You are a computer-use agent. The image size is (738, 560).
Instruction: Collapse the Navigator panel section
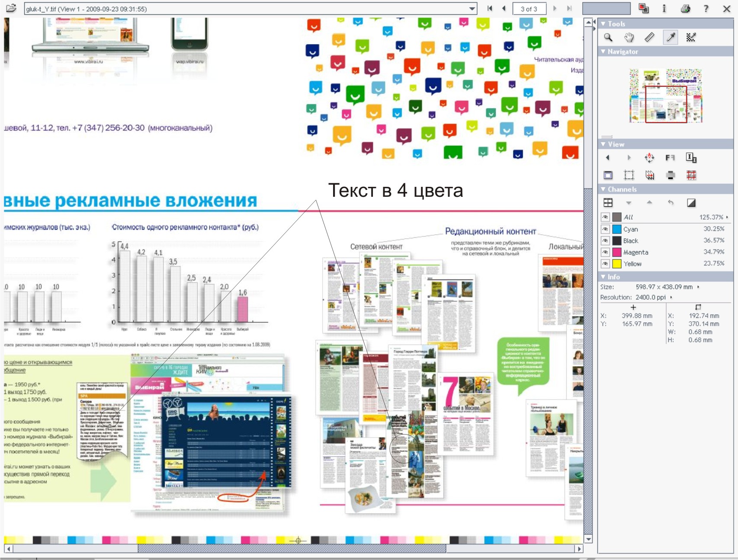(603, 51)
